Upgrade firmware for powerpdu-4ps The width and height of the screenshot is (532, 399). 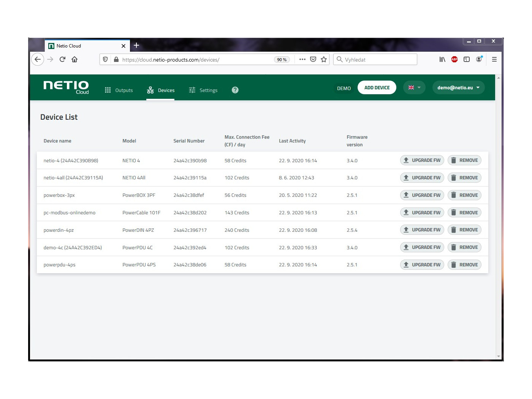tap(422, 265)
